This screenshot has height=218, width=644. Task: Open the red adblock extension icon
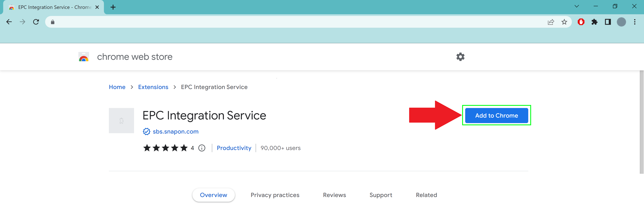coord(581,22)
